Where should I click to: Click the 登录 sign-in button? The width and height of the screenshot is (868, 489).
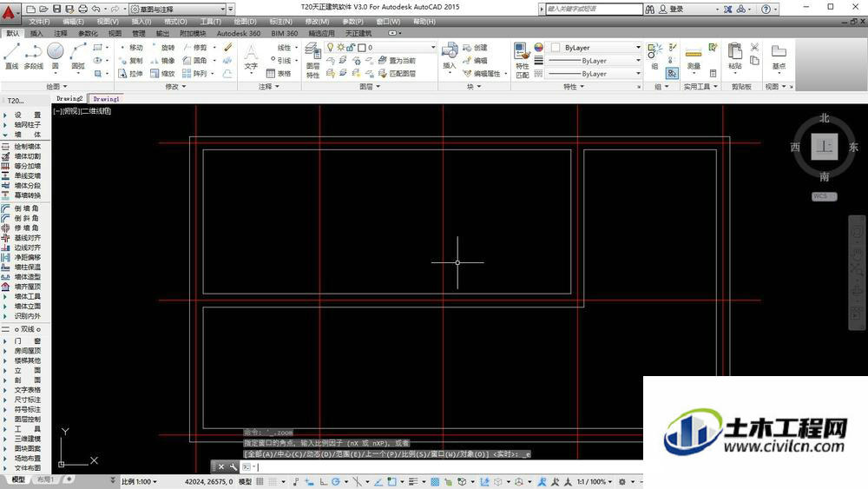(671, 9)
